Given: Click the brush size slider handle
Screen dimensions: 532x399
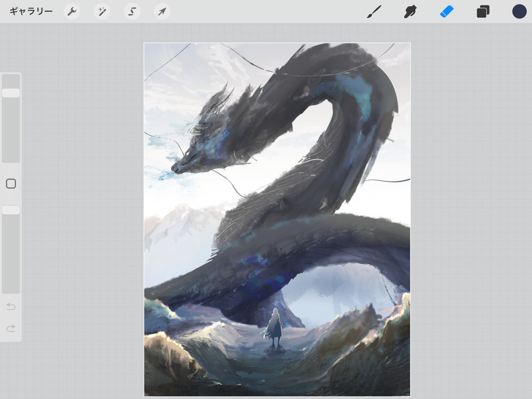Looking at the screenshot, I should pos(11,93).
